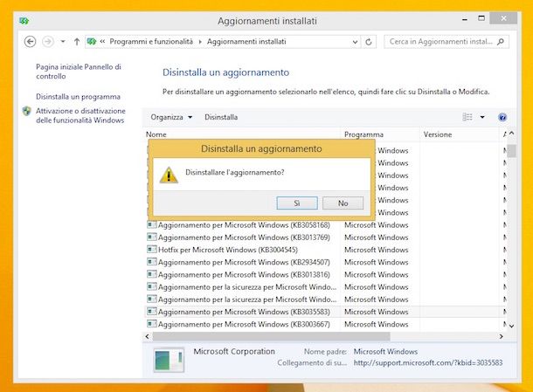Select update KB3058168 row
Screen dimensions: 533x392
coord(326,225)
